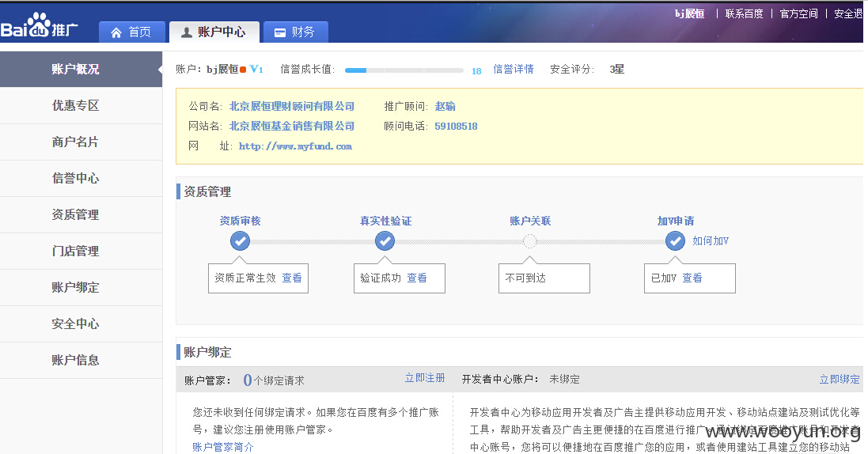Image resolution: width=868 pixels, height=454 pixels.
Task: Open 优惠专区 in the sidebar
Action: point(81,106)
